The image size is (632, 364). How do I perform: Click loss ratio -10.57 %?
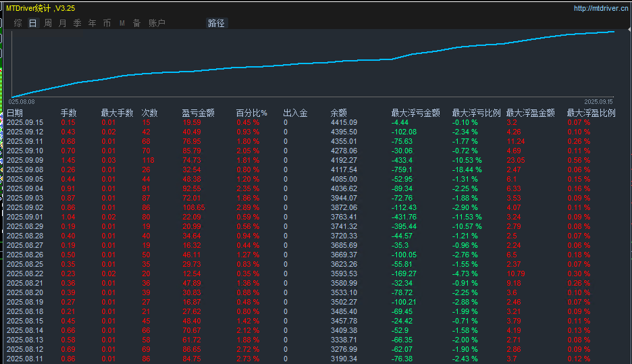pos(467,226)
